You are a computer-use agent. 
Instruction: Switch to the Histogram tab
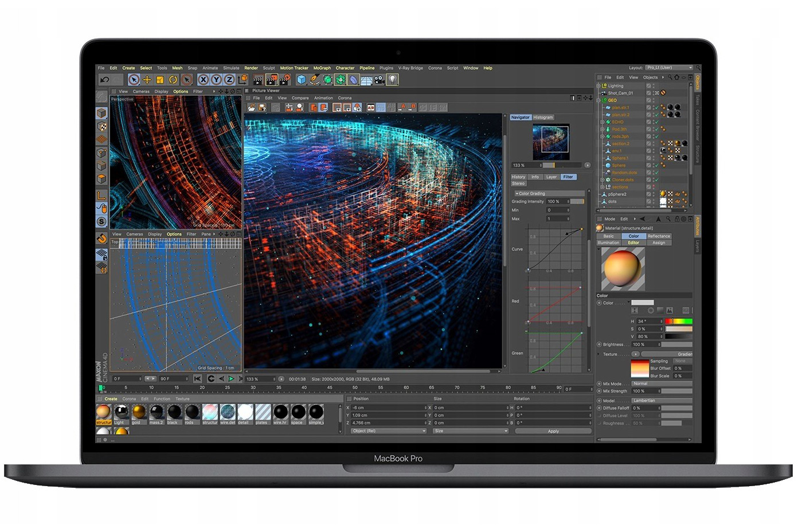(543, 118)
